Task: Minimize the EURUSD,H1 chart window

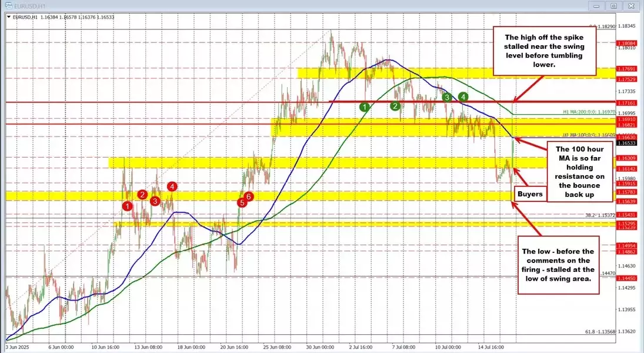Action: point(597,6)
